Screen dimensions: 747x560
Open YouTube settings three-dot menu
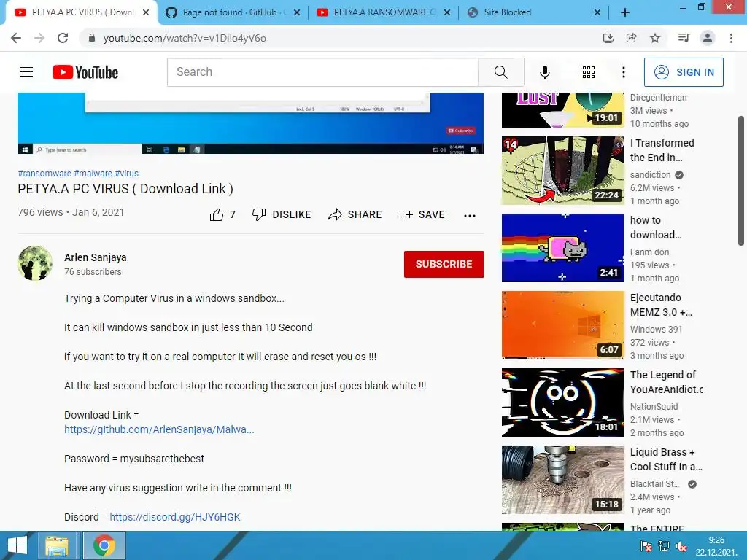[x=623, y=72]
